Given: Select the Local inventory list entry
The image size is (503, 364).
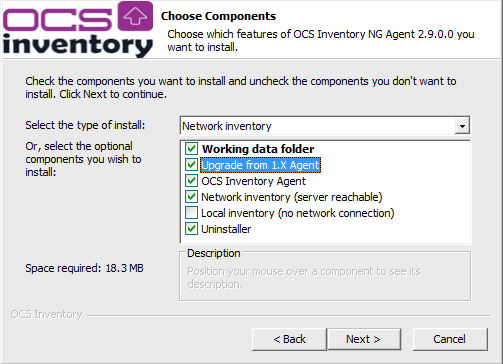Looking at the screenshot, I should pyautogui.click(x=298, y=213).
